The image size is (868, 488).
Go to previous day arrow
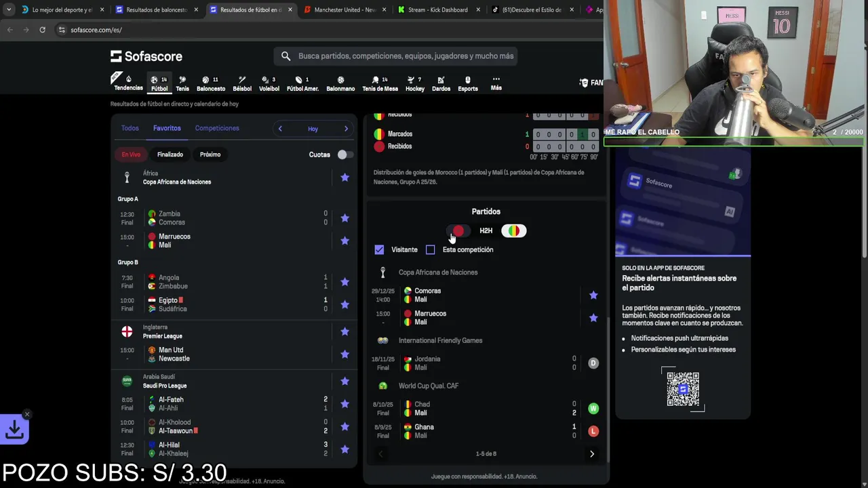(280, 129)
